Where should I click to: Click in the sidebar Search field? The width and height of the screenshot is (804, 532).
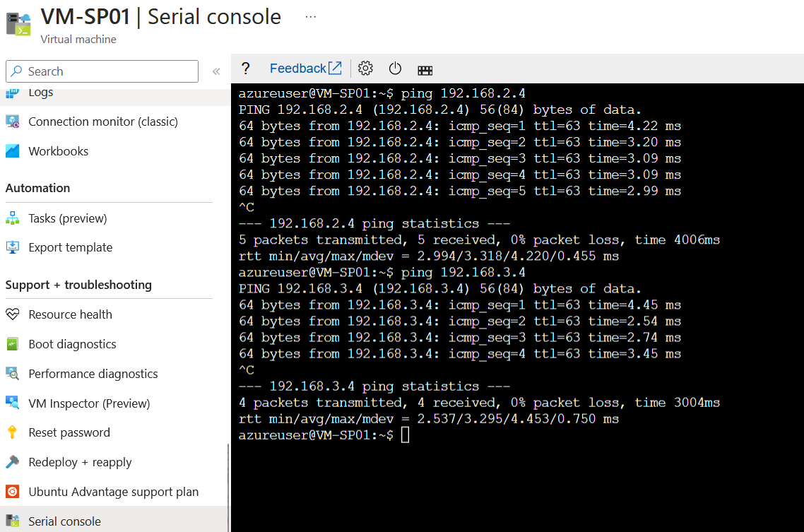pyautogui.click(x=102, y=71)
